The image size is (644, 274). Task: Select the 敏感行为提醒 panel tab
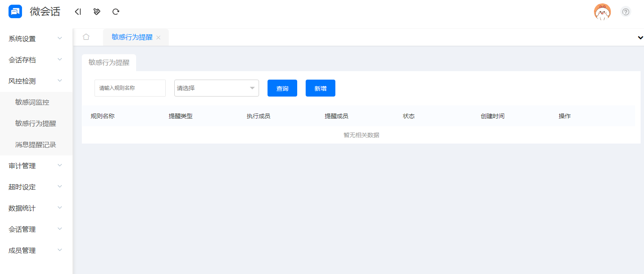(109, 62)
